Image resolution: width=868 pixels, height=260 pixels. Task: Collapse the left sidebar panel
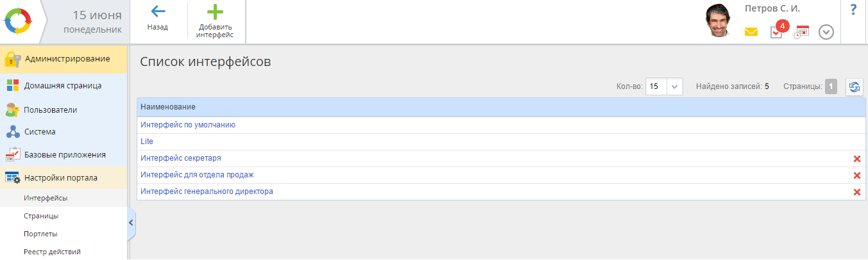132,223
